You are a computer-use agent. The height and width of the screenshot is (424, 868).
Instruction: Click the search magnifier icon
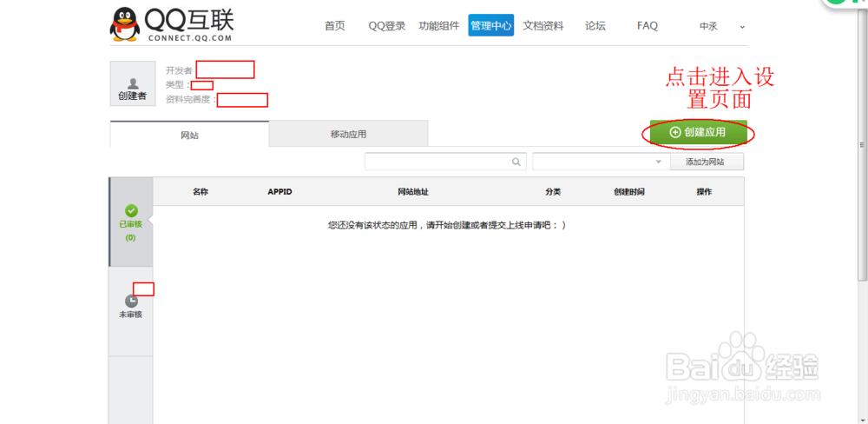(516, 162)
